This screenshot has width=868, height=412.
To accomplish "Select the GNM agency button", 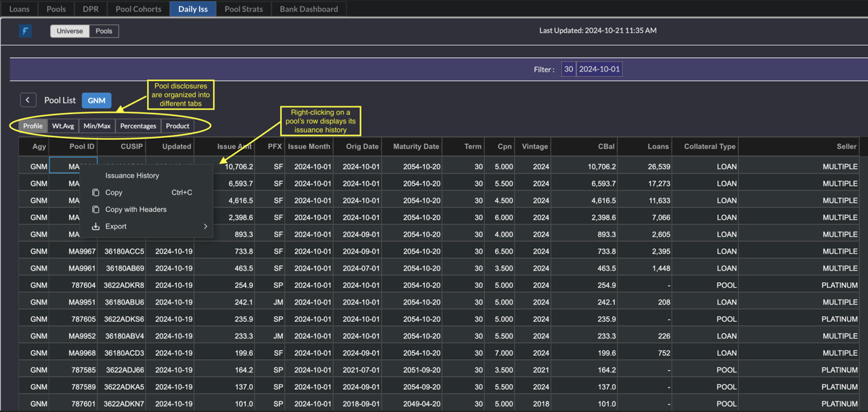I will pos(96,101).
